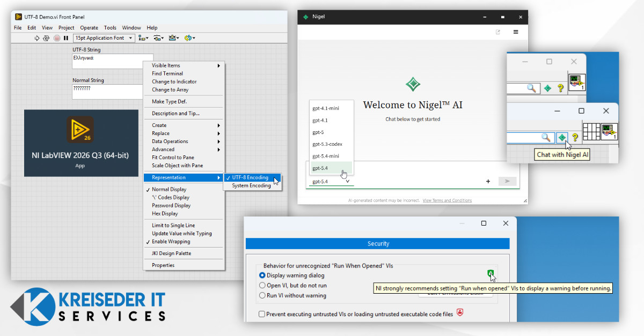Open the View menu
The height and width of the screenshot is (336, 644).
coord(47,28)
